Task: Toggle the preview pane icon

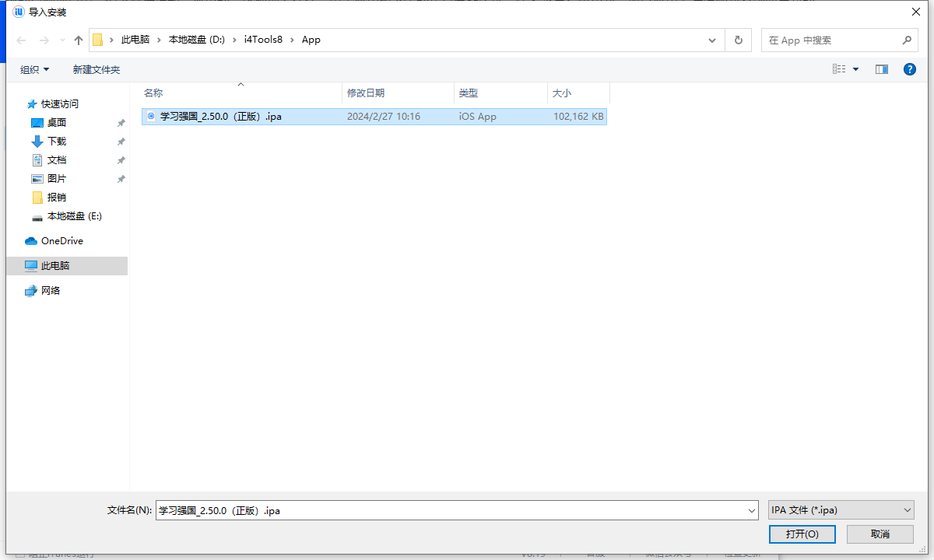Action: (x=881, y=69)
